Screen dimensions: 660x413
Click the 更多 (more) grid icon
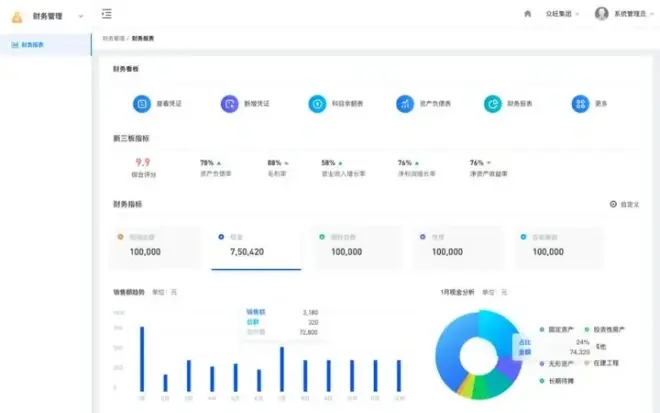pos(579,103)
